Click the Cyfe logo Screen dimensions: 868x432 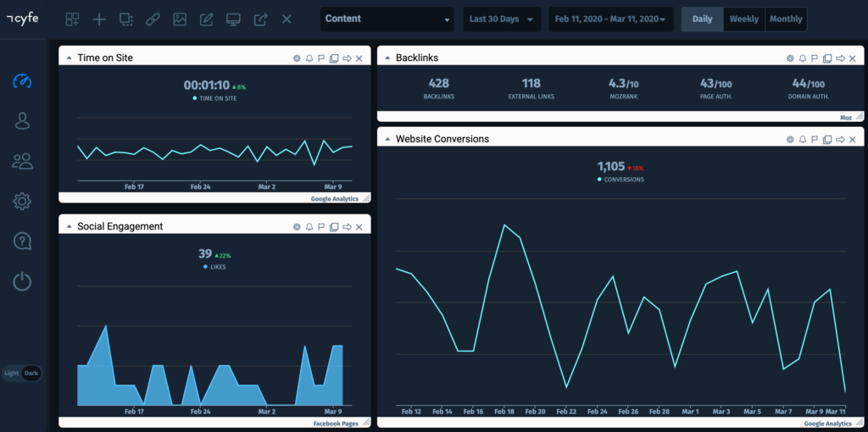[23, 18]
